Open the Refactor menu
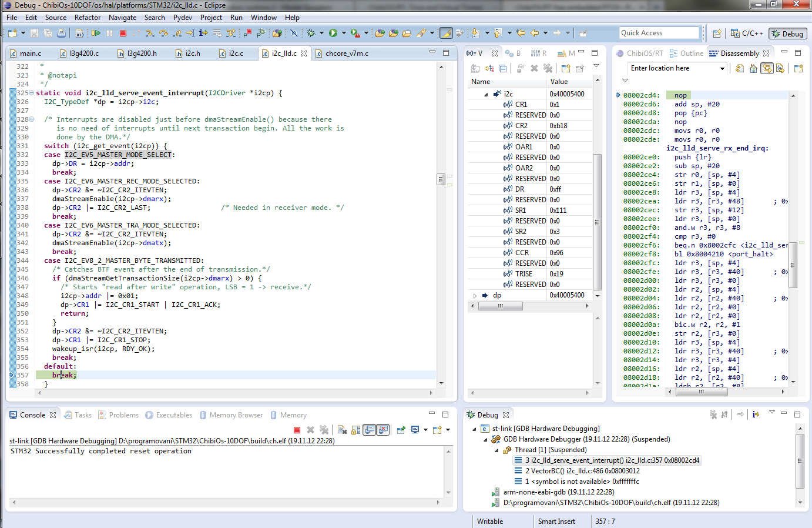812x528 pixels. [88, 18]
